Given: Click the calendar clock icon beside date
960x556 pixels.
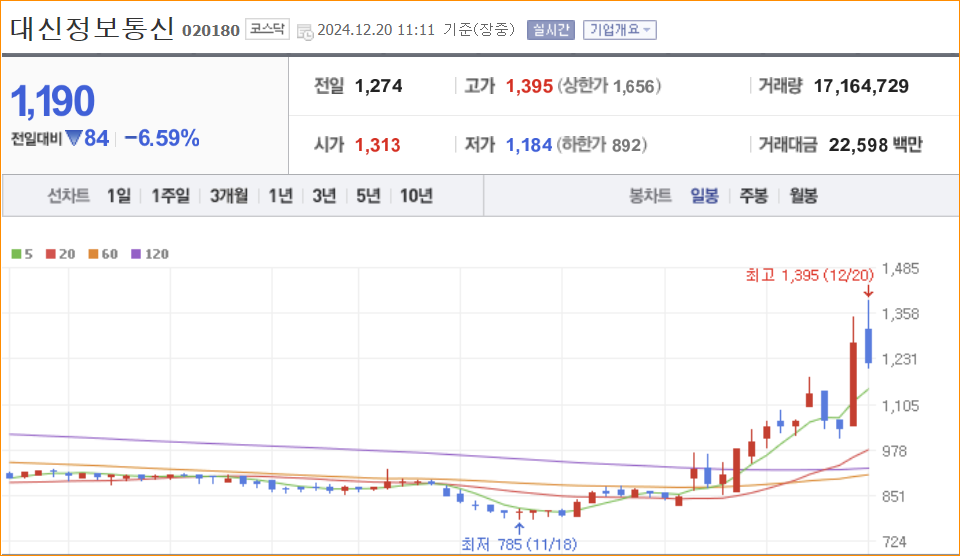Looking at the screenshot, I should tap(304, 31).
